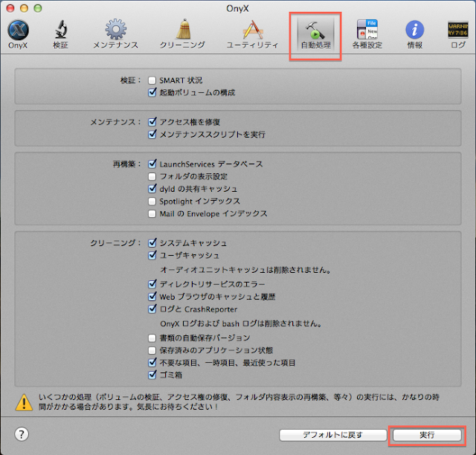
Task: Uncheck LaunchServices データベース
Action: tap(152, 164)
